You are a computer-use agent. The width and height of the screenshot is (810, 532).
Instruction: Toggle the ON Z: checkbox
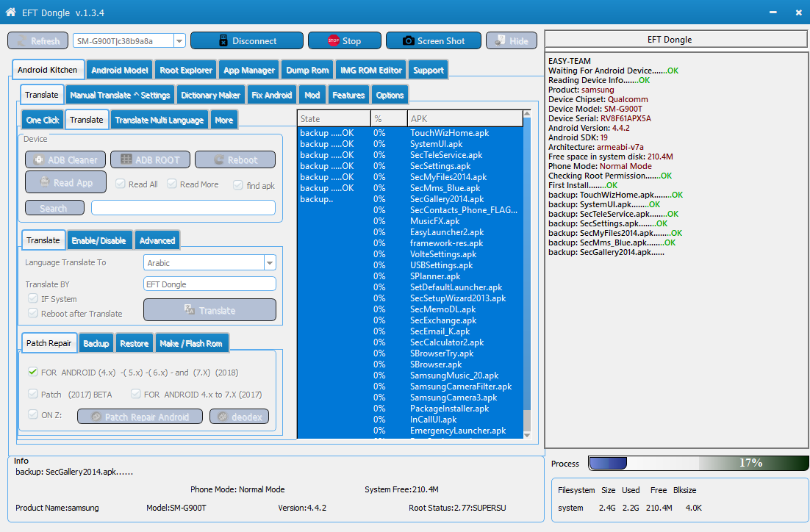[x=33, y=414]
